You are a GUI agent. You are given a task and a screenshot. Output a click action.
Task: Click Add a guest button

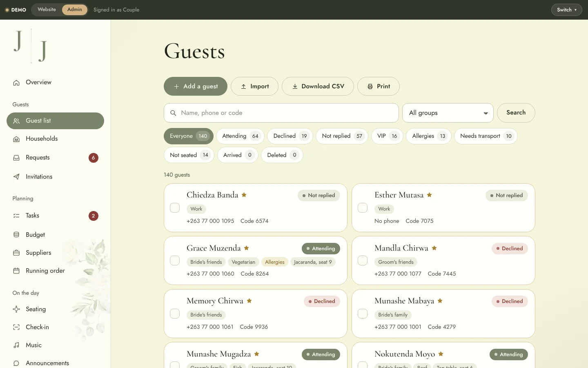point(196,86)
